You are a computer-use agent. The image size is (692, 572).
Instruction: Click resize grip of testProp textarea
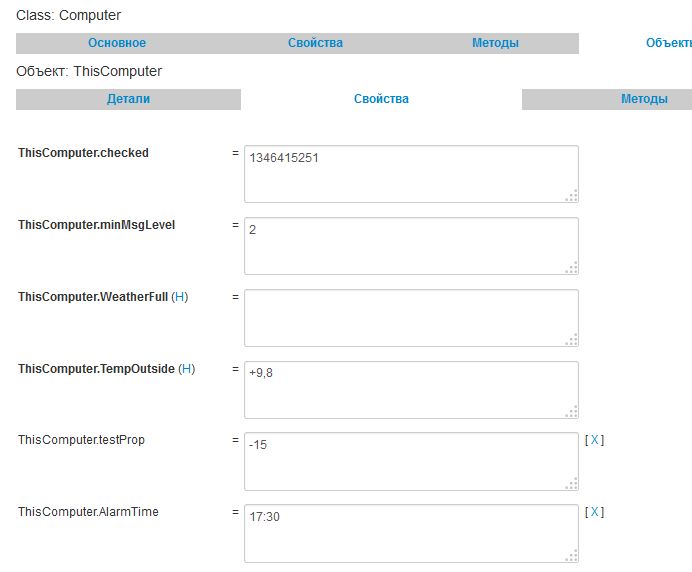(572, 484)
